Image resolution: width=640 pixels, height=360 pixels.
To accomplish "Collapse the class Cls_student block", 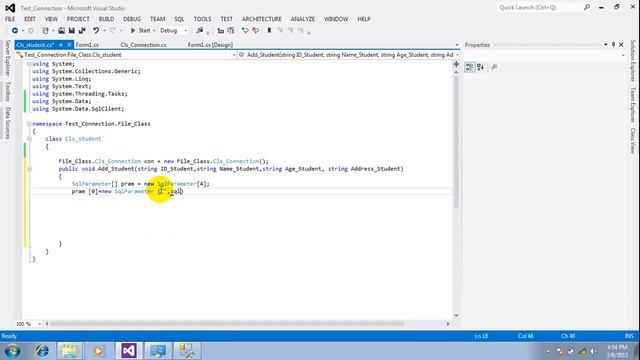I will (29, 139).
